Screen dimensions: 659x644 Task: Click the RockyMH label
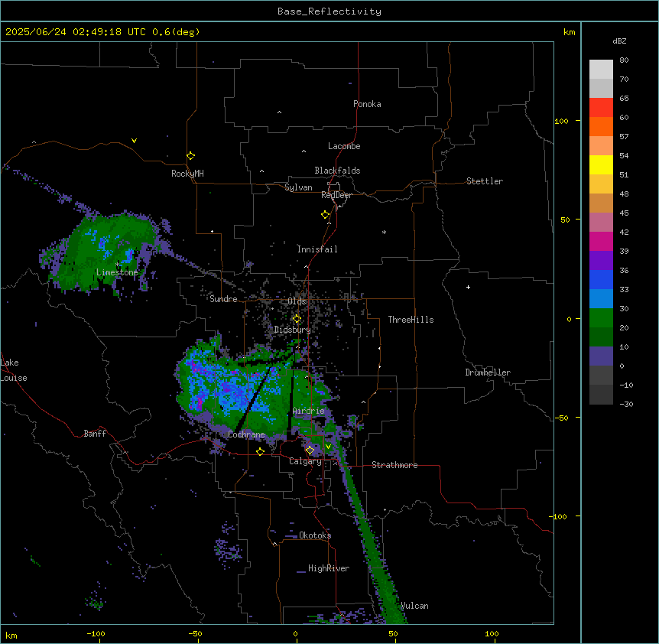187,174
